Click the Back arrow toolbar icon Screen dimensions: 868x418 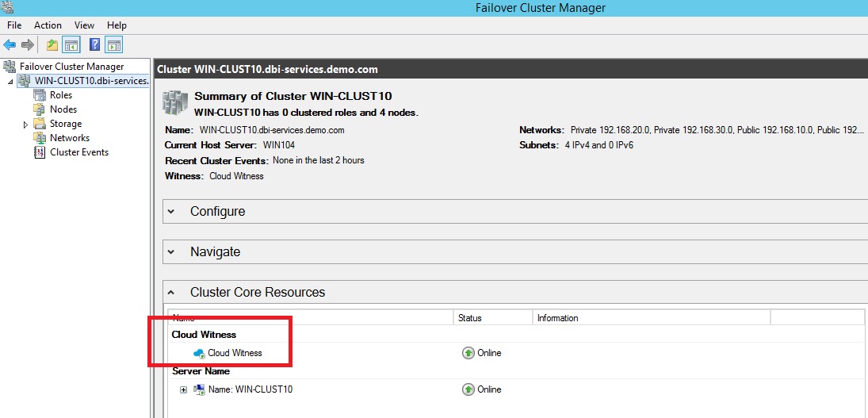(x=10, y=45)
